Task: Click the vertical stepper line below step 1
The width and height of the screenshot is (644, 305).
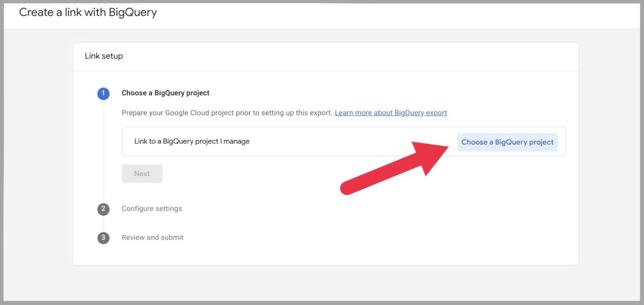Action: coord(103,153)
